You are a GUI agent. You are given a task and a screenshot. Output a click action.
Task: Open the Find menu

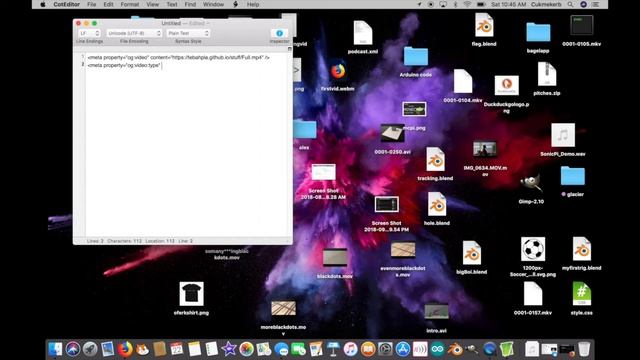click(190, 4)
